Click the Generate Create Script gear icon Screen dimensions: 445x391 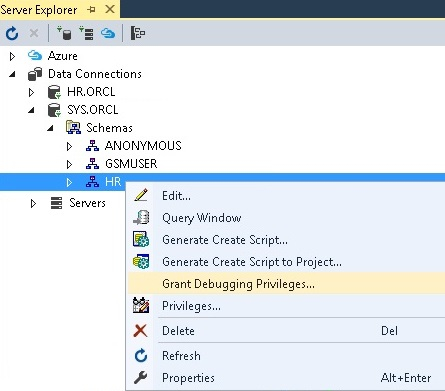click(x=141, y=239)
